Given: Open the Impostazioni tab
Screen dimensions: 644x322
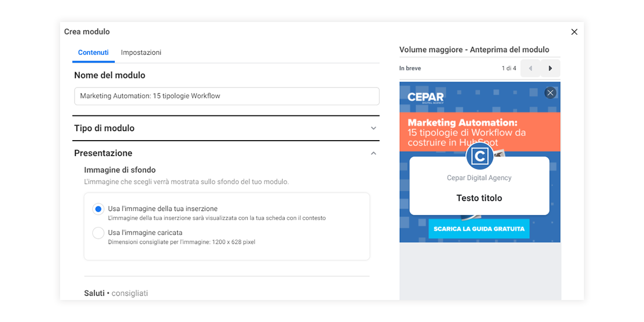Looking at the screenshot, I should pos(141,53).
